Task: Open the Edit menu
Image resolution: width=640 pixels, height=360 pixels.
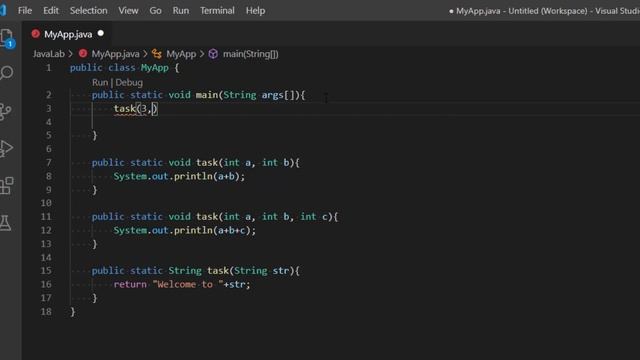Action: [x=51, y=11]
